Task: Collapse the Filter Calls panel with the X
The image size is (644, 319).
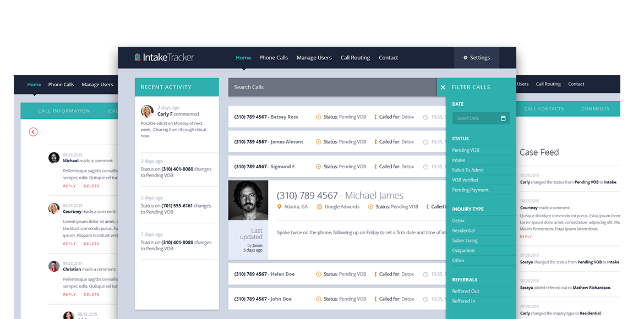Action: (443, 87)
